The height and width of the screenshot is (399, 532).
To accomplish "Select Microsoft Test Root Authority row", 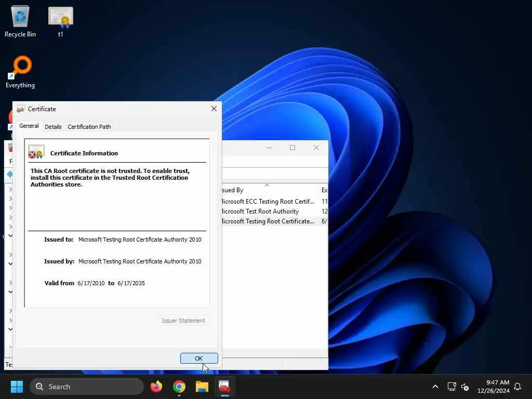I will [274, 211].
